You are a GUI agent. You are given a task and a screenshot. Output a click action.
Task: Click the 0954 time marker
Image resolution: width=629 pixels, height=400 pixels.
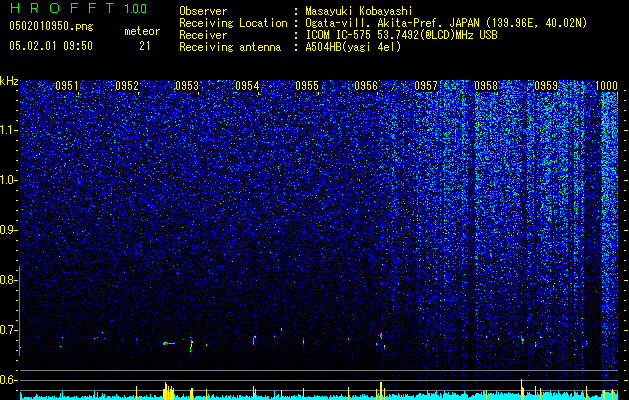(x=247, y=86)
